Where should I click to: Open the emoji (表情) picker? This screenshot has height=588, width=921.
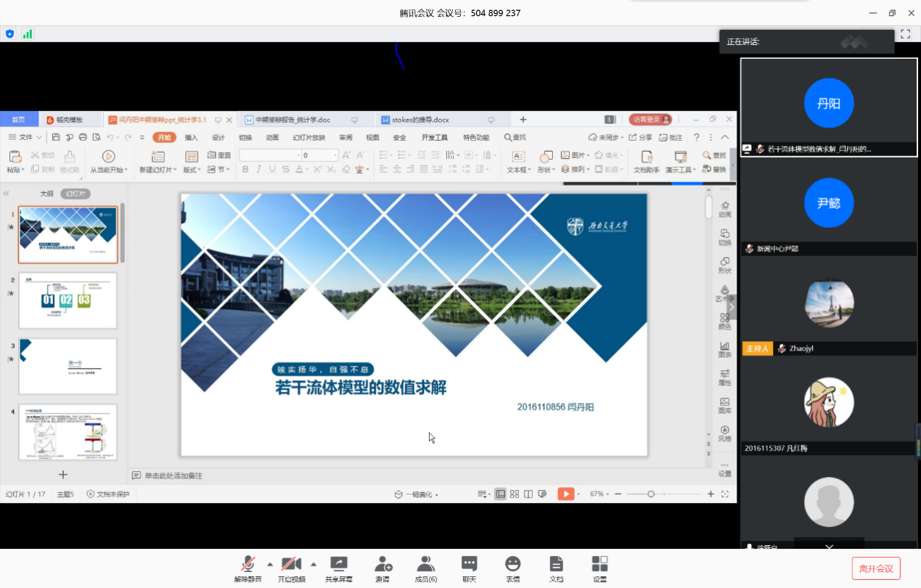coord(512,565)
